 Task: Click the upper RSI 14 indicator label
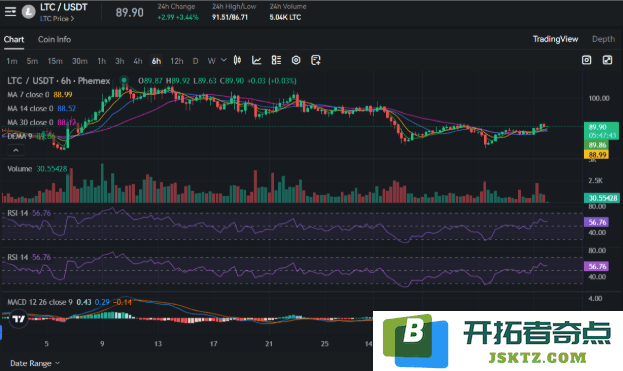click(17, 213)
